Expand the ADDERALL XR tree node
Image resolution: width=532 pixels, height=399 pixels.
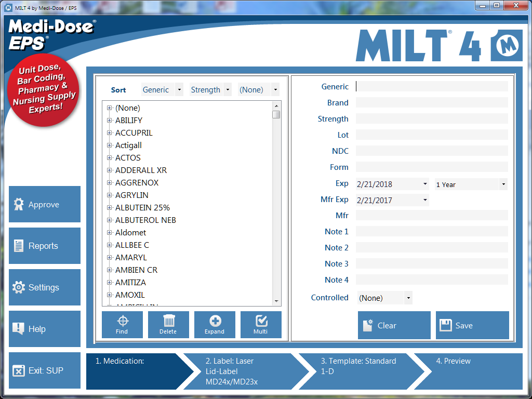(109, 170)
